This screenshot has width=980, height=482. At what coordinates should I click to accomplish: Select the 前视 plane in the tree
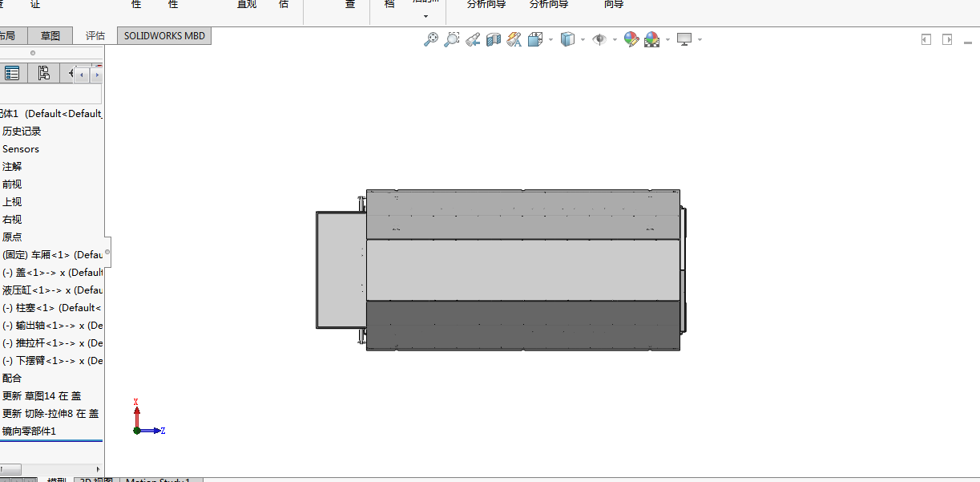point(12,184)
